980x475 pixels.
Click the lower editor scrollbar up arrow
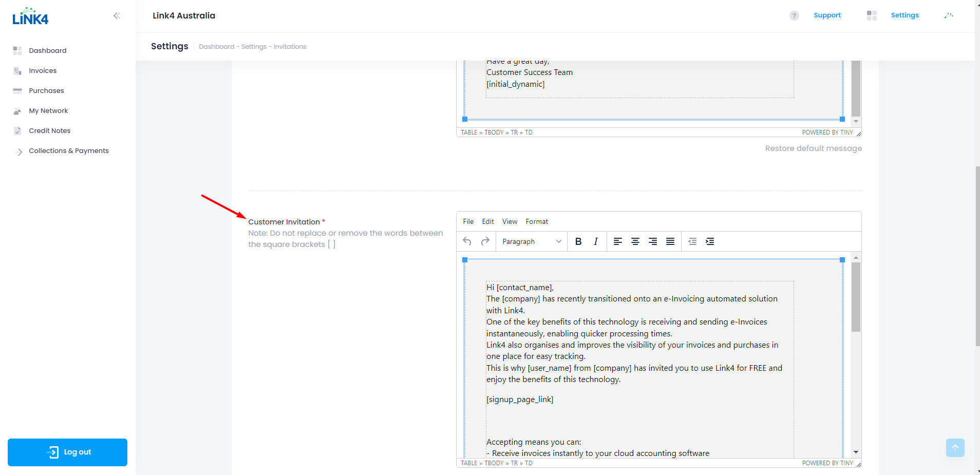(x=856, y=257)
